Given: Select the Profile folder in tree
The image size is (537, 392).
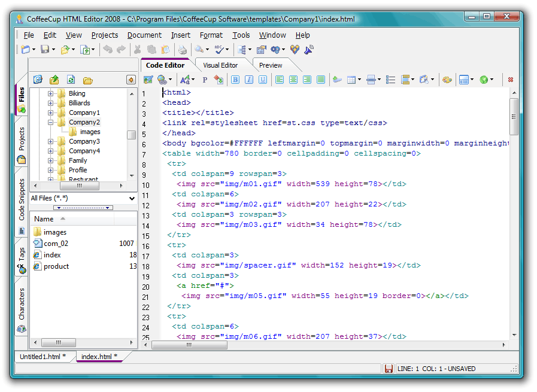Looking at the screenshot, I should (x=78, y=170).
